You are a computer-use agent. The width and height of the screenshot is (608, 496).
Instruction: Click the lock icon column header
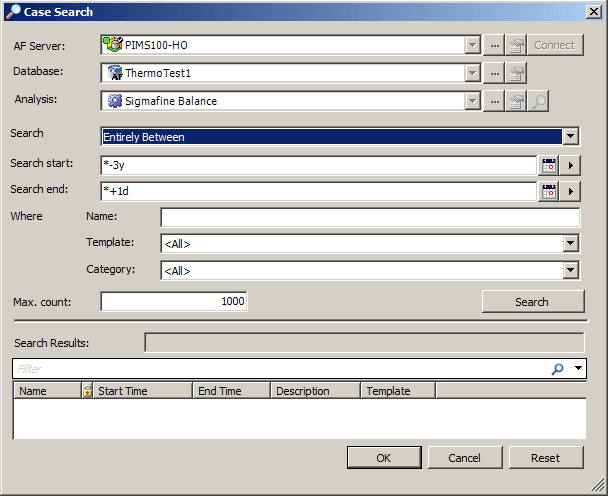tap(87, 390)
